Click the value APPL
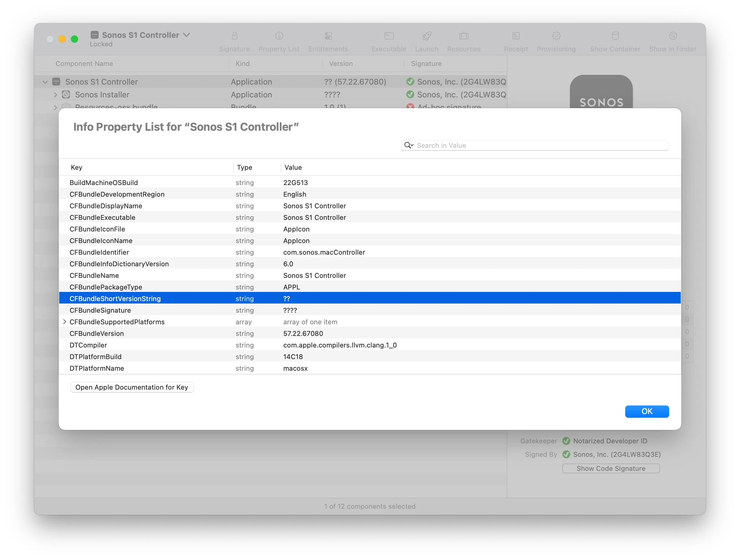This screenshot has height=560, width=740. [x=292, y=287]
